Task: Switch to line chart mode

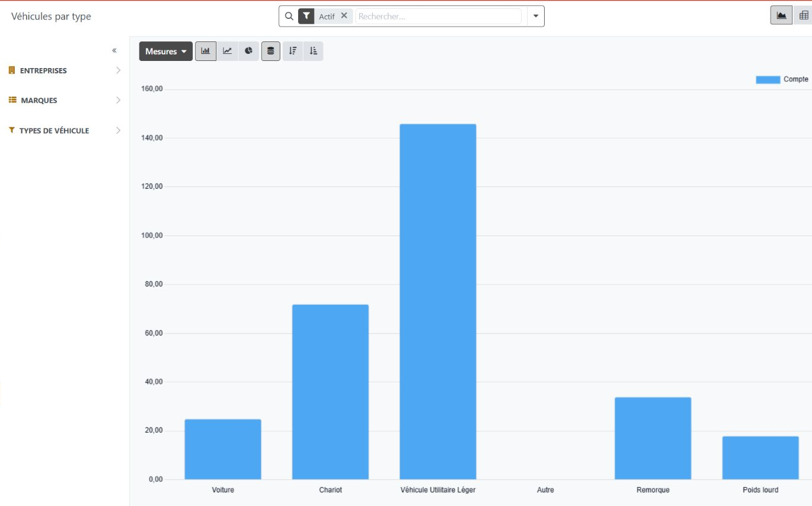Action: [x=227, y=51]
